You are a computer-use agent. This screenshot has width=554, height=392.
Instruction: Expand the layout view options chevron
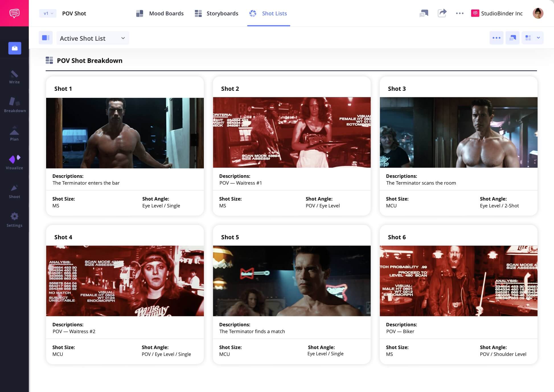538,38
